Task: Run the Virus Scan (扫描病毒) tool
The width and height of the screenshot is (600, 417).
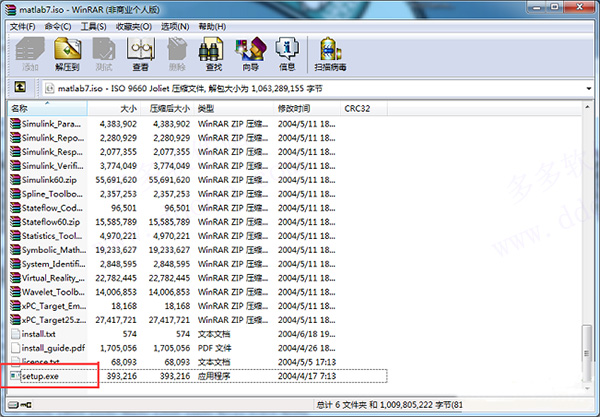Action: pyautogui.click(x=328, y=54)
